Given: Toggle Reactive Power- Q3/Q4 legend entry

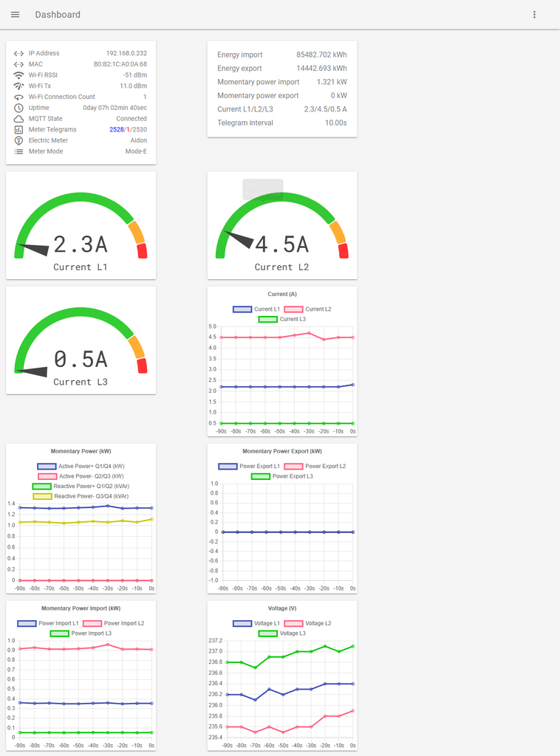Looking at the screenshot, I should [81, 496].
